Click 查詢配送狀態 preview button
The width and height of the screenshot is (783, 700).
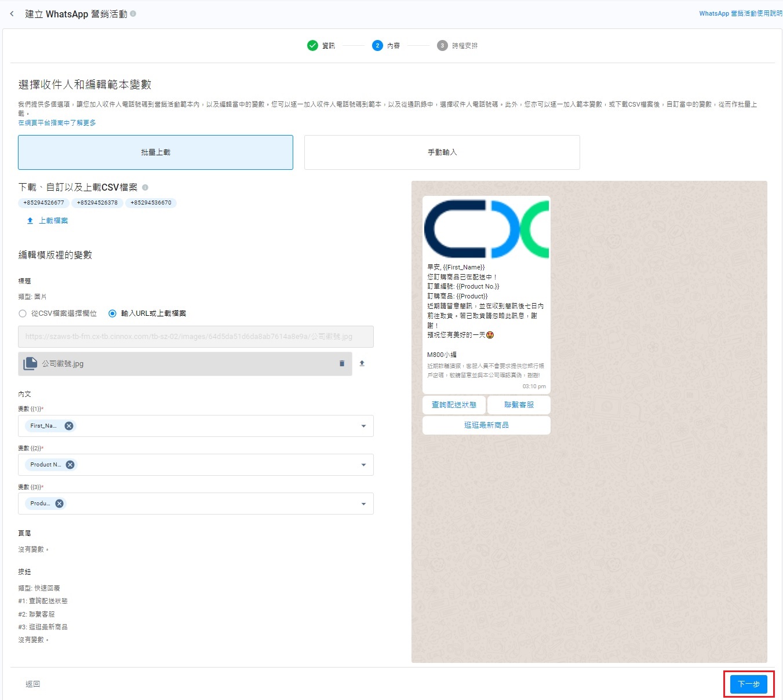(454, 405)
